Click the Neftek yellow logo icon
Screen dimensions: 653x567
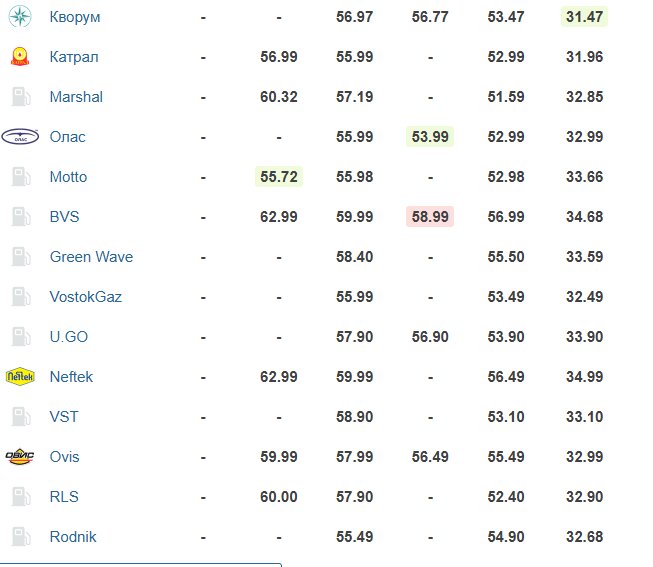[x=20, y=377]
